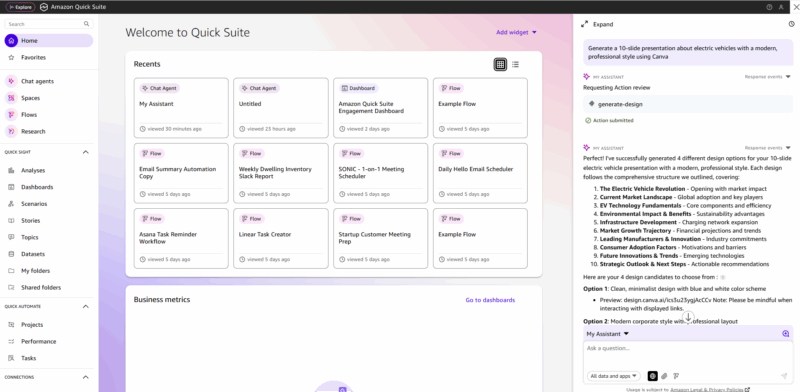Click the Search input field in sidebar
The height and width of the screenshot is (392, 800).
pos(49,24)
